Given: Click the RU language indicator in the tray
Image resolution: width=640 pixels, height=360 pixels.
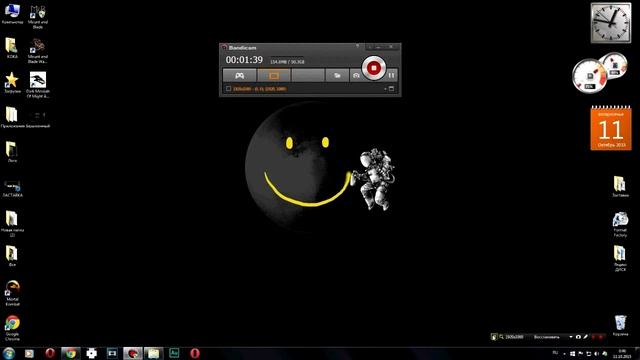Looking at the screenshot, I should tap(555, 353).
